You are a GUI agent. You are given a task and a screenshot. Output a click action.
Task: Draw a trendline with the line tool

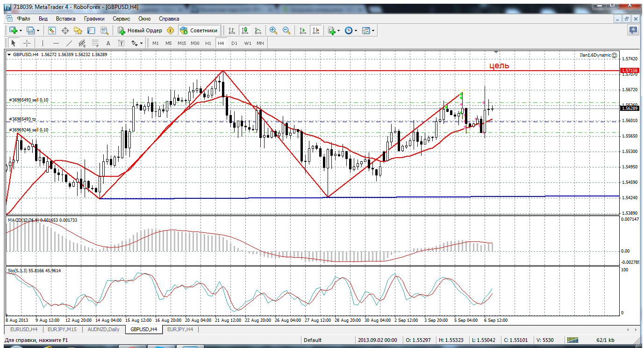coord(69,43)
